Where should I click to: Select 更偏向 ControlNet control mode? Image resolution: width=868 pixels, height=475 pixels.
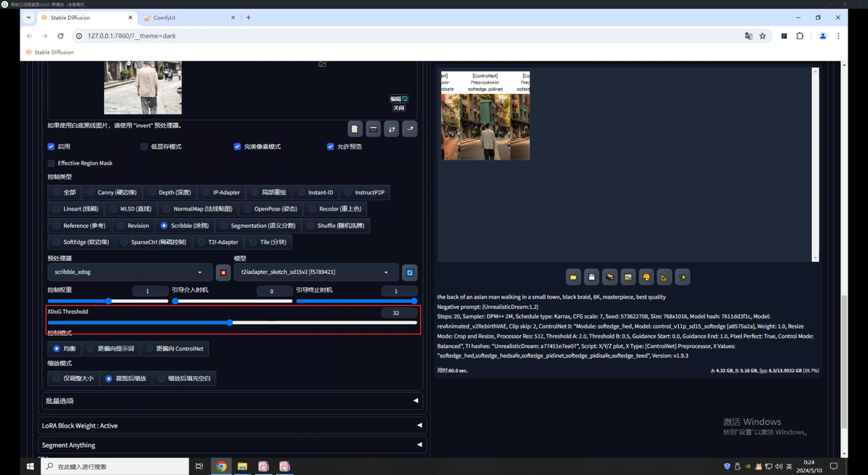pos(174,349)
